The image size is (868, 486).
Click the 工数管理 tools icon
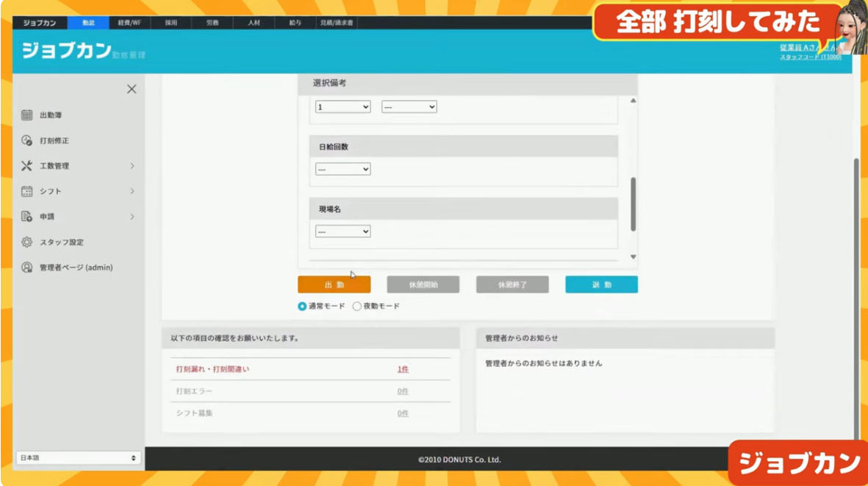pos(26,165)
